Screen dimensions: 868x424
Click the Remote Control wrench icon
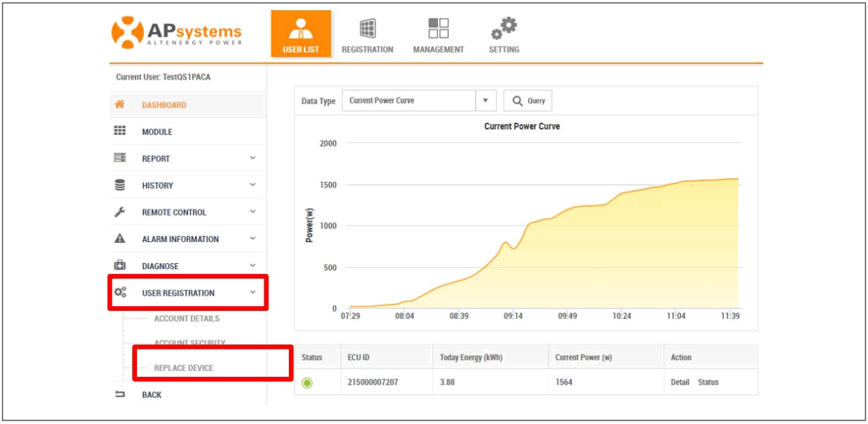tap(120, 211)
